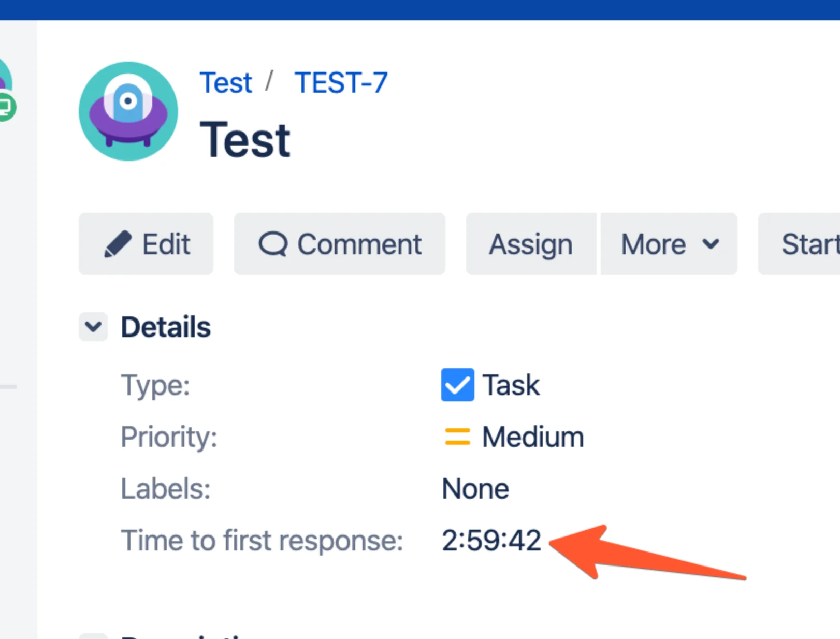
Task: Click the Assign button
Action: [531, 244]
